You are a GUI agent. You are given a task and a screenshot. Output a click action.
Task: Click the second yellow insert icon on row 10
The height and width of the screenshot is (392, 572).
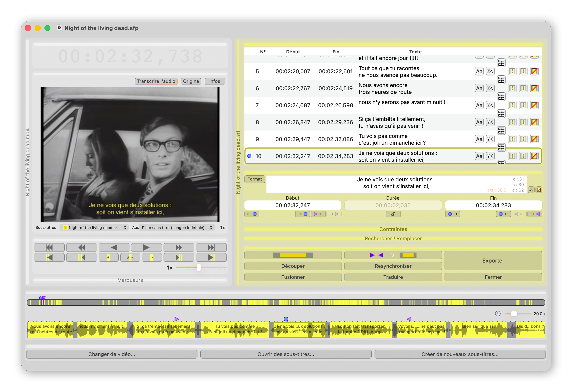(x=523, y=156)
